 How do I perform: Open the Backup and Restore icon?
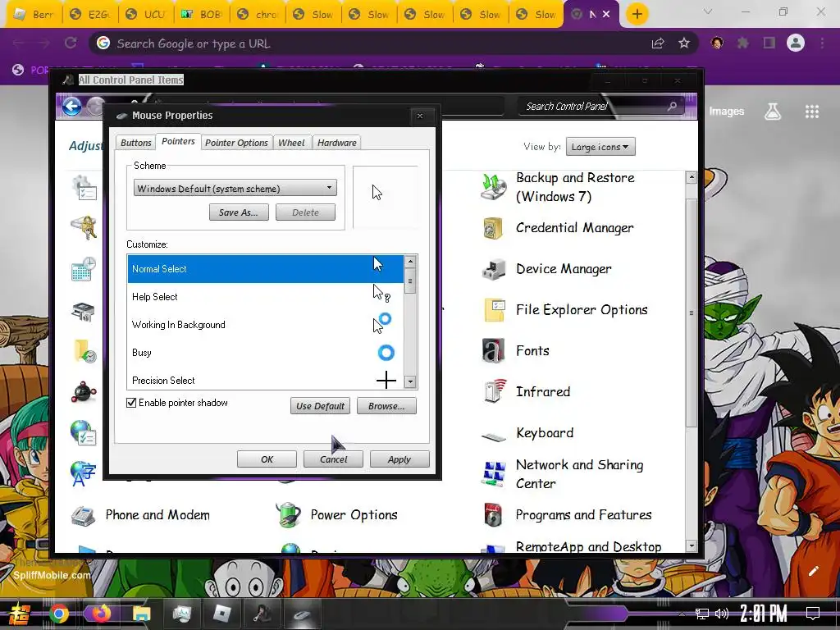click(x=493, y=187)
